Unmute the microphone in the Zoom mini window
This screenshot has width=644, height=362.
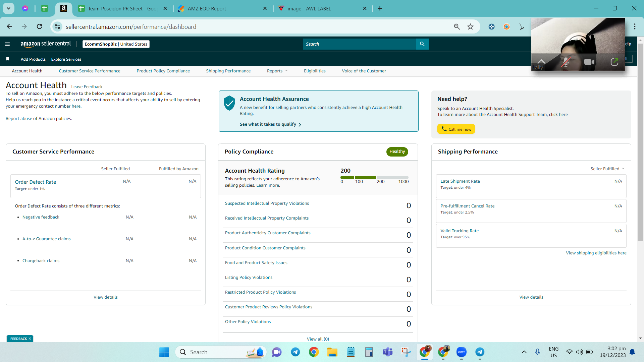(566, 62)
